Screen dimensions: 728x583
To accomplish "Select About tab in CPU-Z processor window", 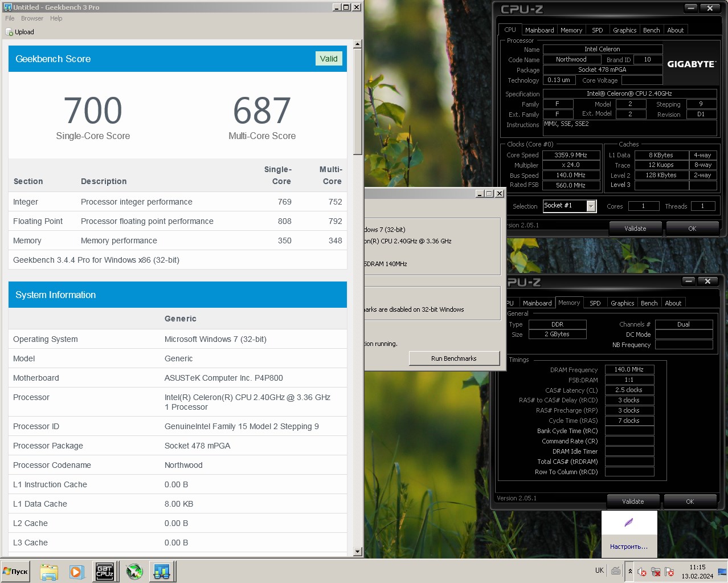I will click(x=676, y=30).
